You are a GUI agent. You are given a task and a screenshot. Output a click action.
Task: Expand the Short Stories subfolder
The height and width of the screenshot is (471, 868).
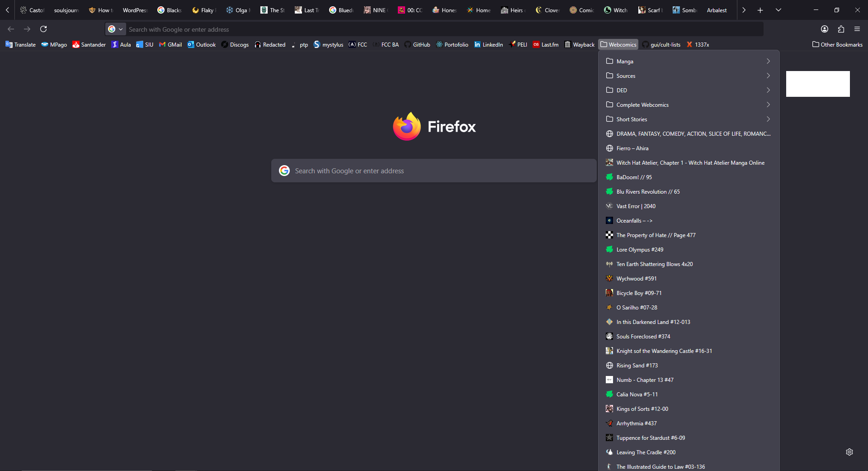[689, 119]
